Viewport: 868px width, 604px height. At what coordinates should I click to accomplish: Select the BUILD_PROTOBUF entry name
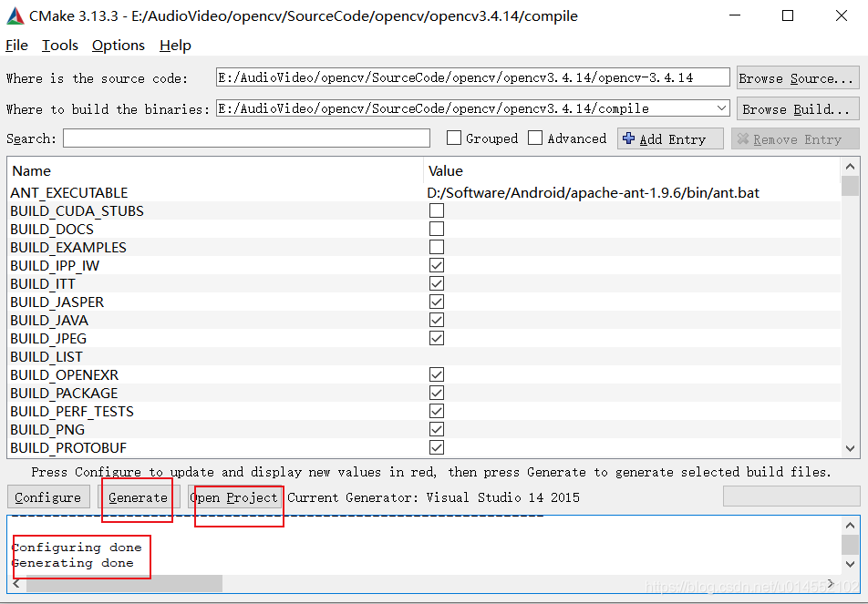[68, 448]
